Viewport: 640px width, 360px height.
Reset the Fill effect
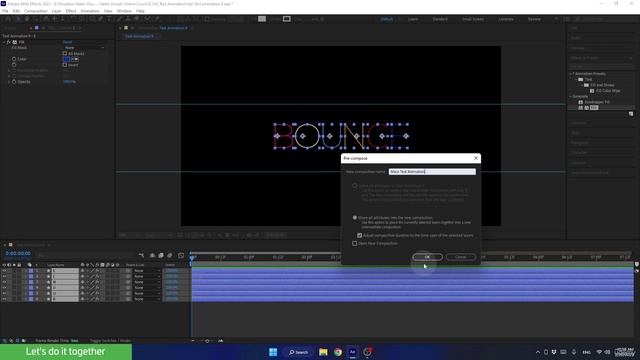click(67, 42)
